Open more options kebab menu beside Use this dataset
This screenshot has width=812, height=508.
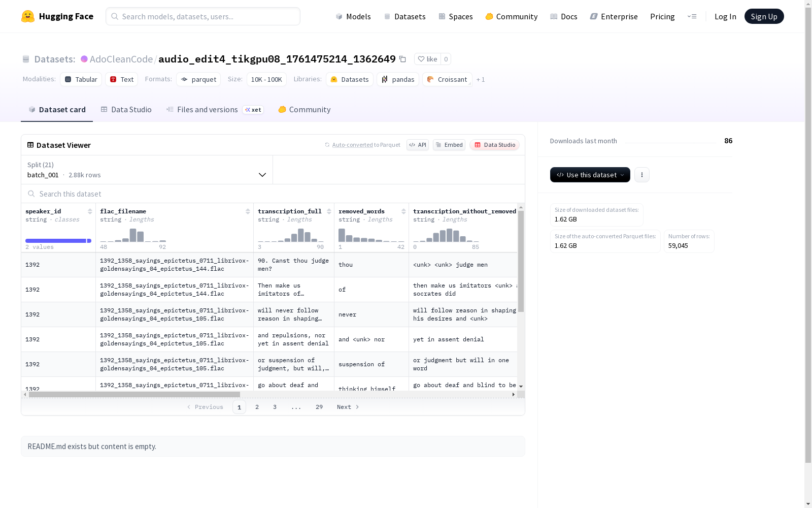coord(642,175)
